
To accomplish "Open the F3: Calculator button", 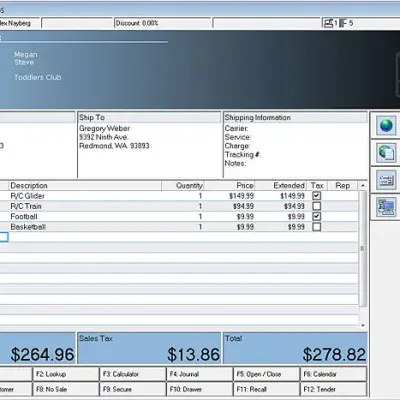I will pyautogui.click(x=133, y=374).
